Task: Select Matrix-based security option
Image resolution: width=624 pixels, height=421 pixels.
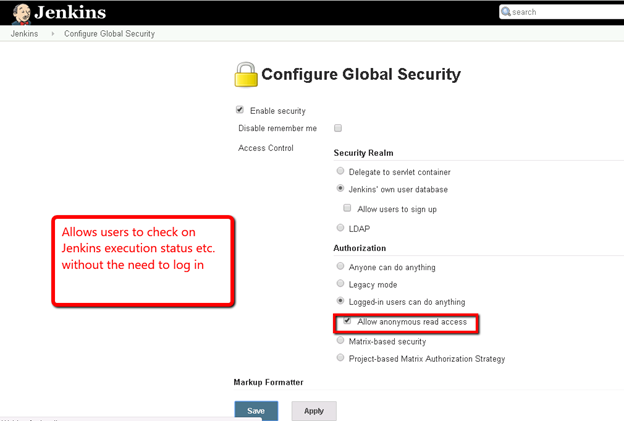Action: 340,340
